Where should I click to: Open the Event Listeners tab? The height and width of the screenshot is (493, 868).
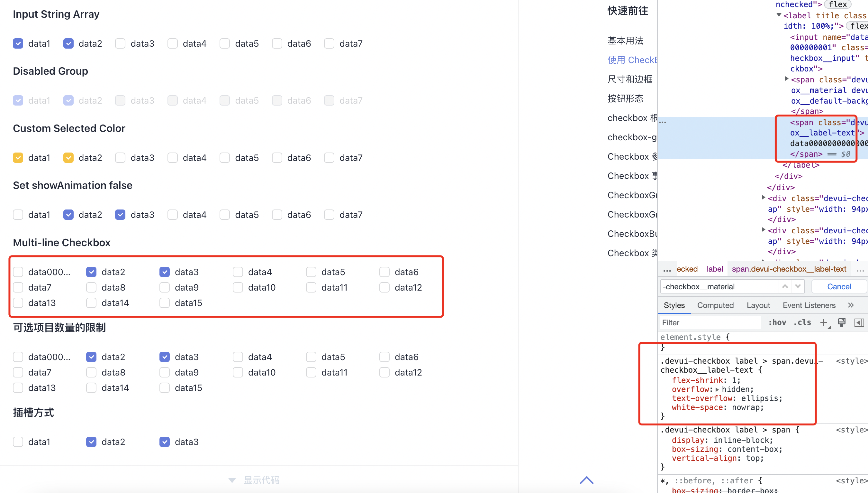click(809, 305)
